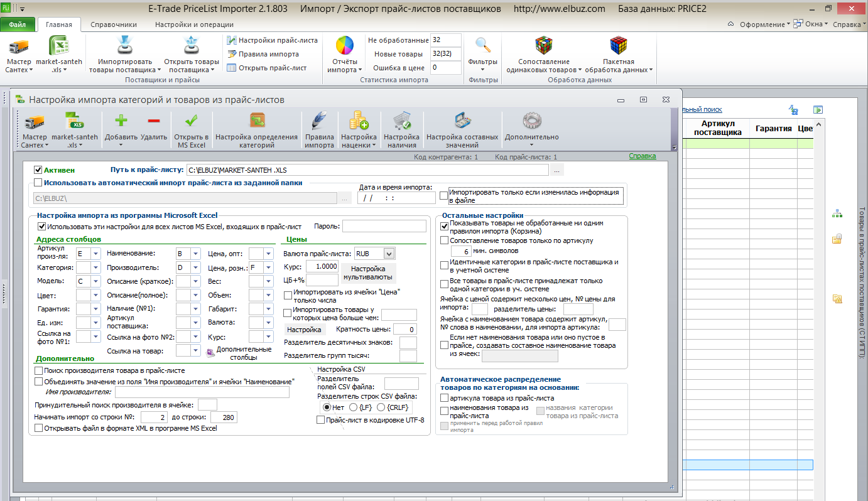Open the Категория column dropdown
868x501 pixels.
[95, 267]
